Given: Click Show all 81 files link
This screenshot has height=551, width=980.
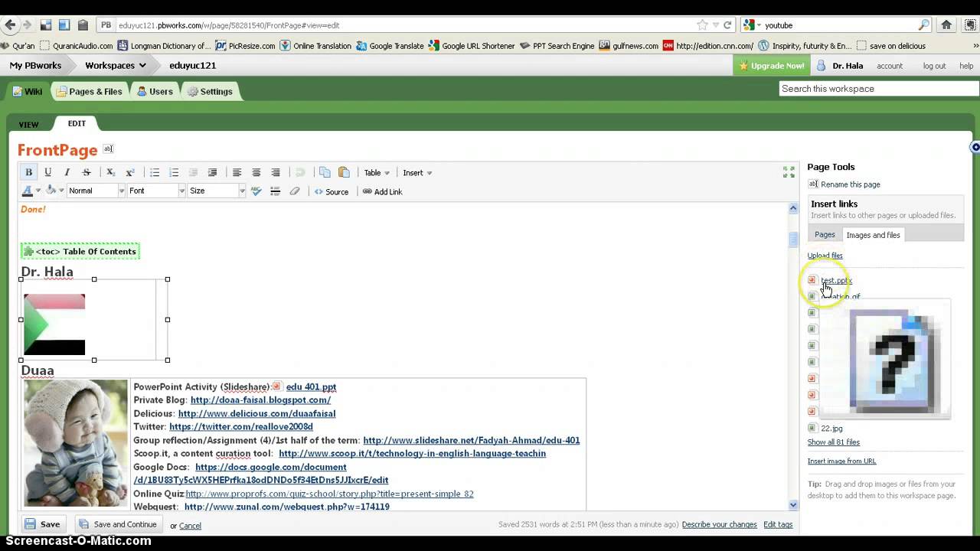Looking at the screenshot, I should [833, 442].
